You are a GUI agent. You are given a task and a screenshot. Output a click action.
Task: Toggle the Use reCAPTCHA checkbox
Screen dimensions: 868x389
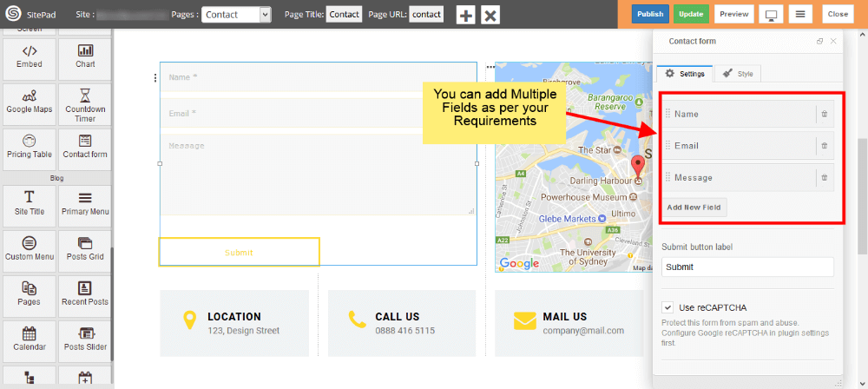click(667, 307)
